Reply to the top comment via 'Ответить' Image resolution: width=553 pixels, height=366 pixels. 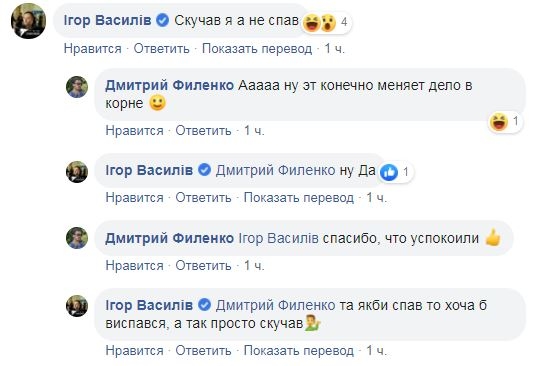coord(161,49)
